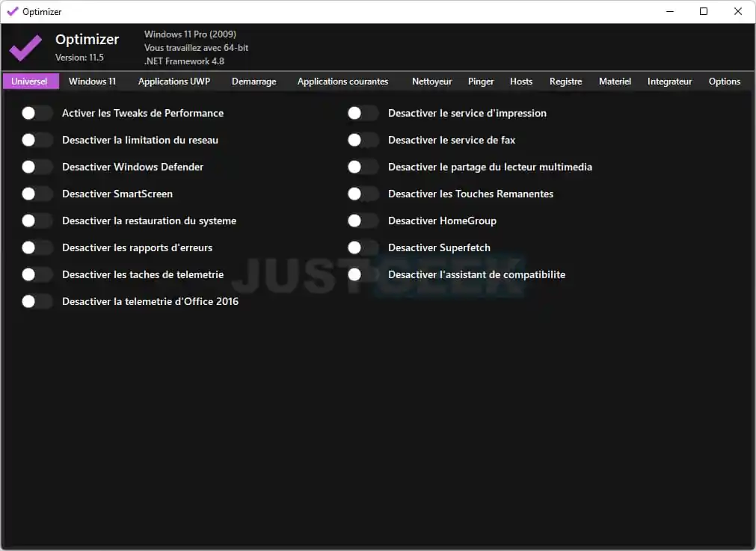The width and height of the screenshot is (756, 551).
Task: Turn on the Desactiver Superfetch toggle
Action: 363,247
